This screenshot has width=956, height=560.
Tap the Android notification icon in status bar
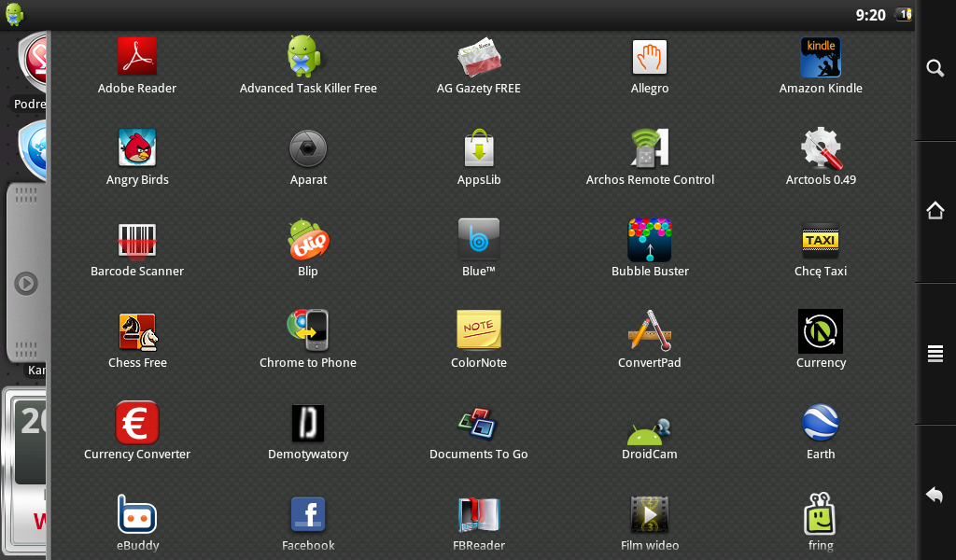[x=14, y=14]
